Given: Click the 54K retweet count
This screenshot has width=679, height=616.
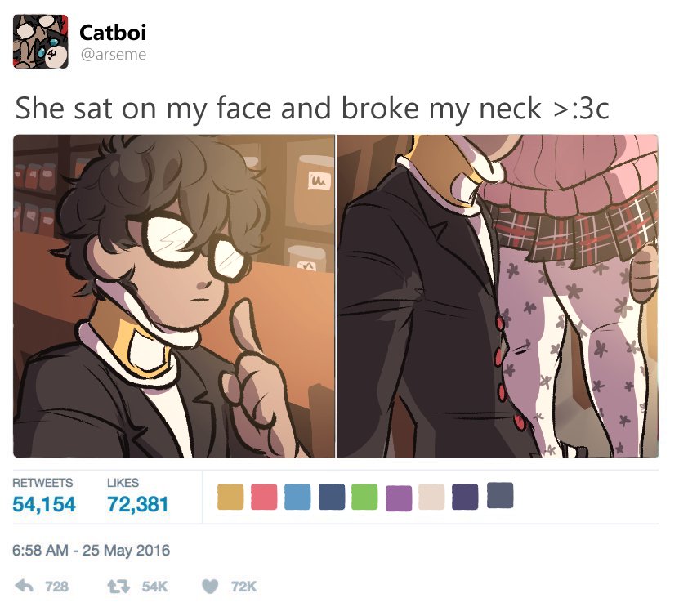Looking at the screenshot, I should pos(154,587).
